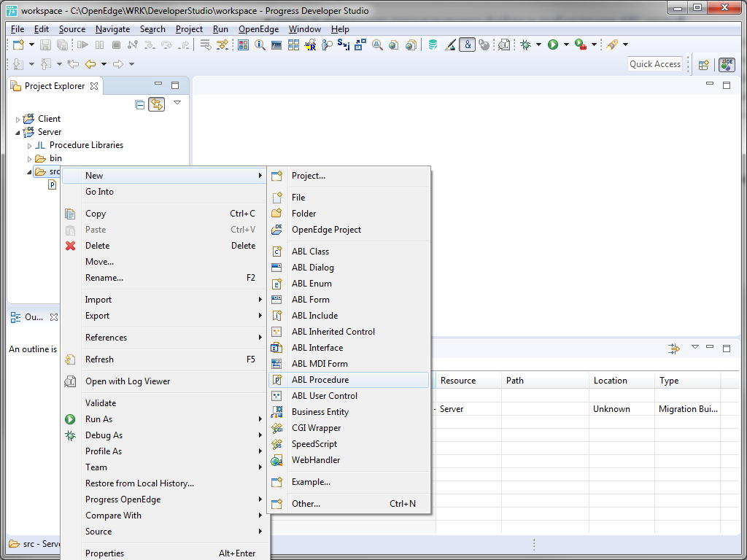This screenshot has height=560, width=747.
Task: Click the Project Explorer tab
Action: 54,86
